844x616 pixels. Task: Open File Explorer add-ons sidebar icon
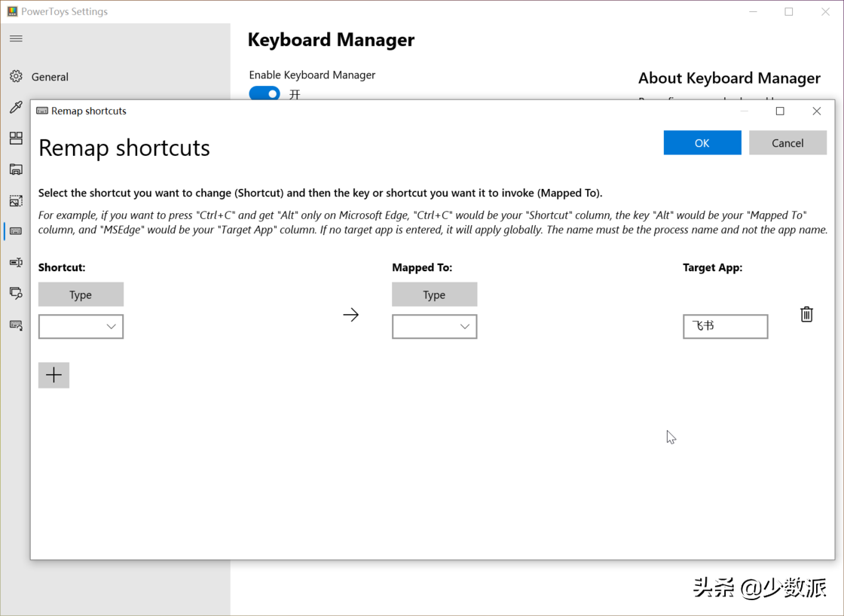tap(16, 169)
